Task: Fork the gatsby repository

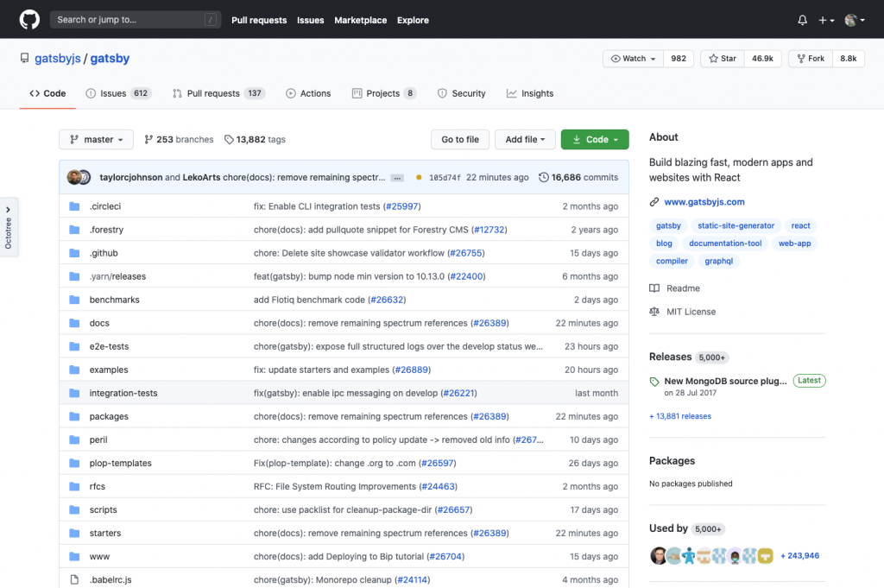Action: pos(811,59)
